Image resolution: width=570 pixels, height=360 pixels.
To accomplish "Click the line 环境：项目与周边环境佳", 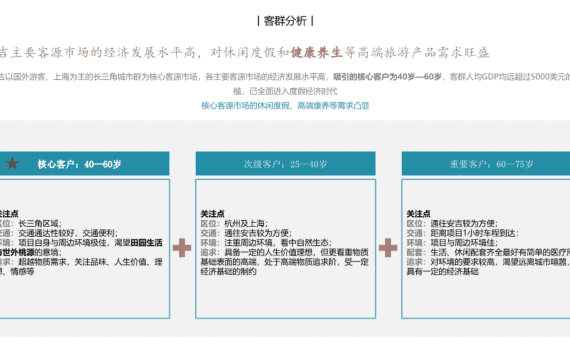I will 452,243.
